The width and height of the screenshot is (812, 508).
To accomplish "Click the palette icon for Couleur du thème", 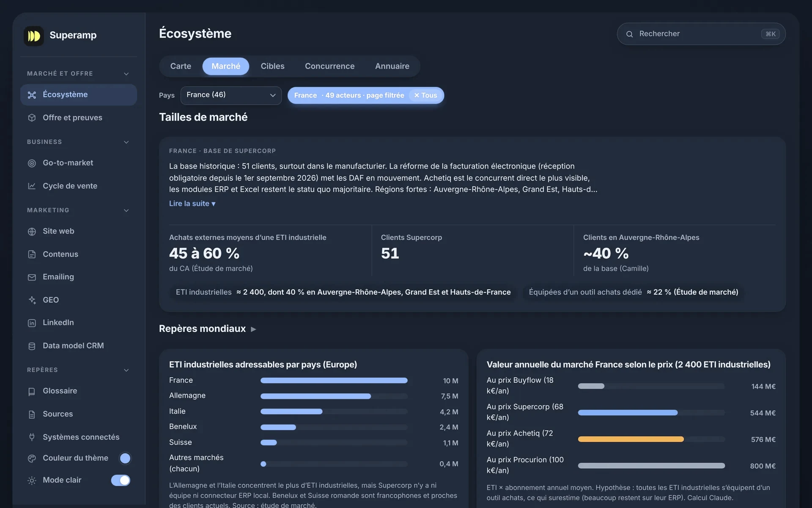I will 32,458.
